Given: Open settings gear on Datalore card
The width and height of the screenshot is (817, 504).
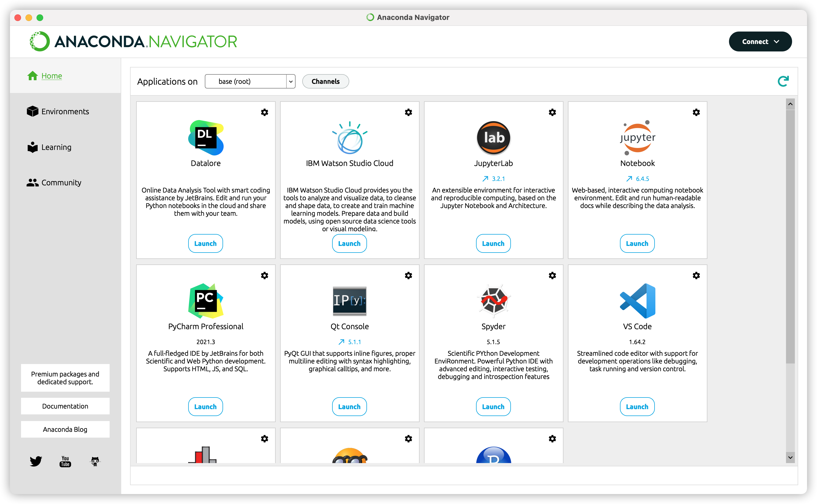Looking at the screenshot, I should [x=264, y=112].
